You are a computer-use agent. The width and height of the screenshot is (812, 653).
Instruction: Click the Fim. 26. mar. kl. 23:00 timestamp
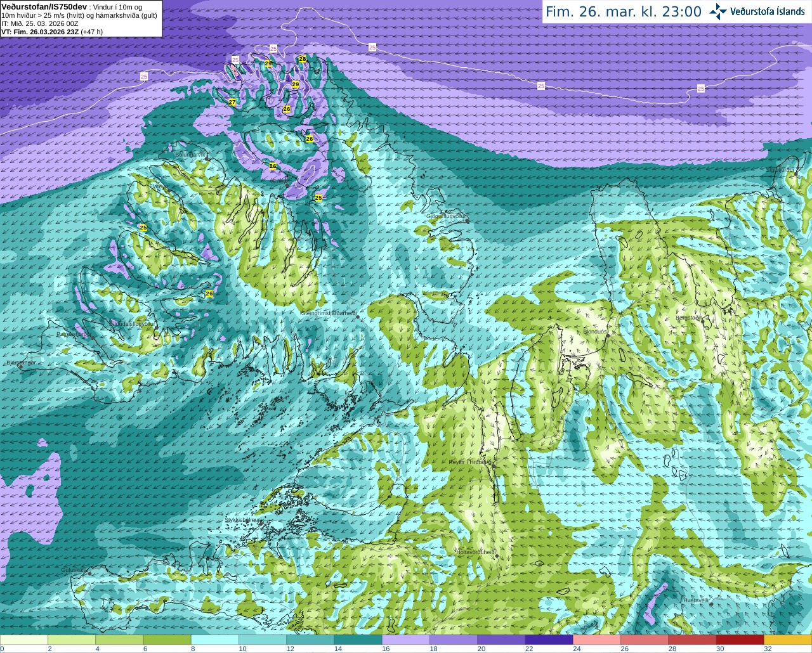click(624, 11)
